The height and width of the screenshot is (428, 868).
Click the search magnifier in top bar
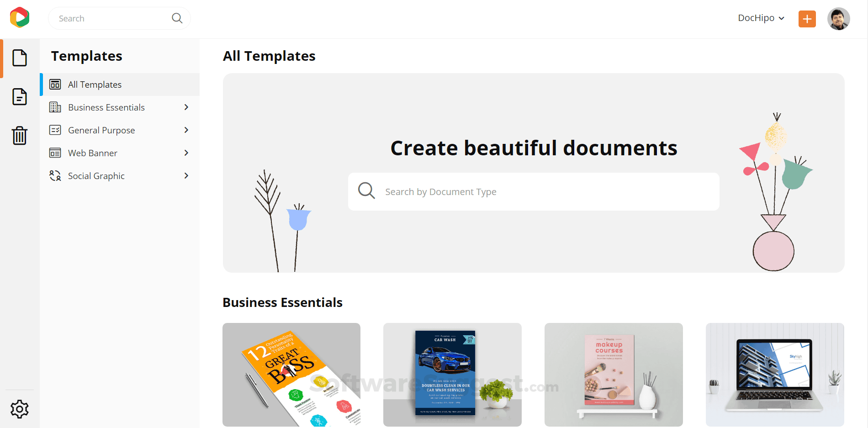point(177,18)
